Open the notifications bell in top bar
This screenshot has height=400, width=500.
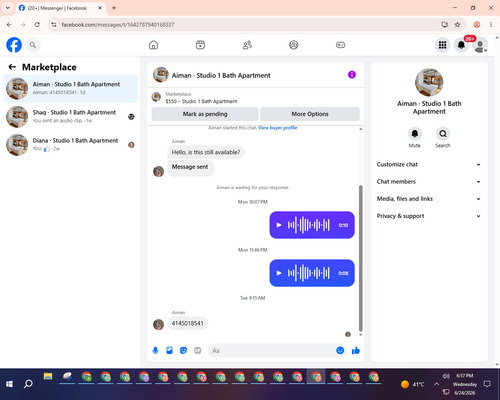[x=461, y=45]
